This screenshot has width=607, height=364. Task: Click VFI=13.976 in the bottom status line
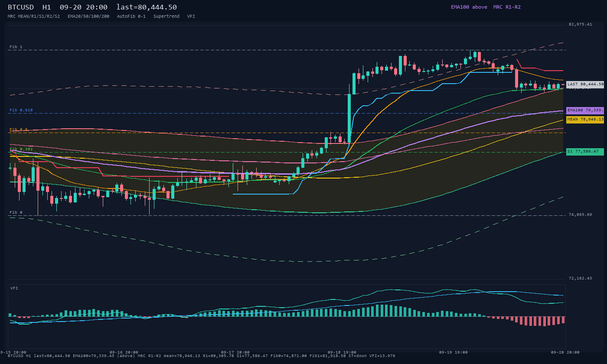382,356
